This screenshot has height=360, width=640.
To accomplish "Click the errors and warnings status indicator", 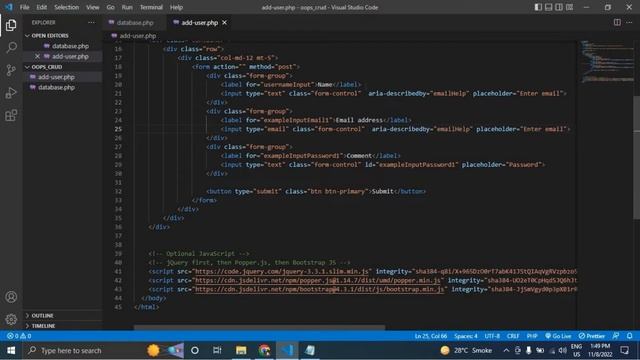I will click(x=19, y=336).
